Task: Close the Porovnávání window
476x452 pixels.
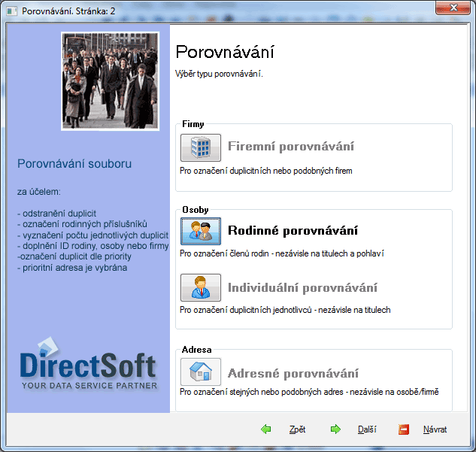Action: (x=453, y=8)
